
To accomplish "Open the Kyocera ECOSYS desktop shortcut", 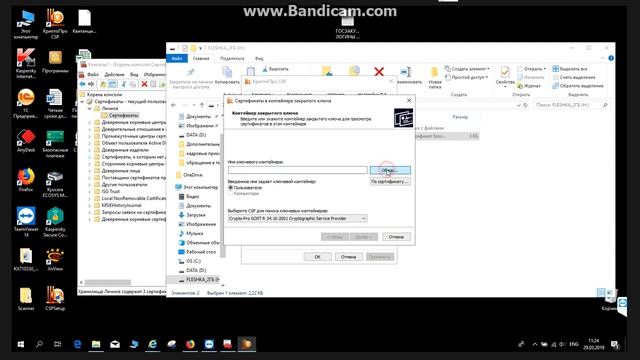I will coord(55,184).
